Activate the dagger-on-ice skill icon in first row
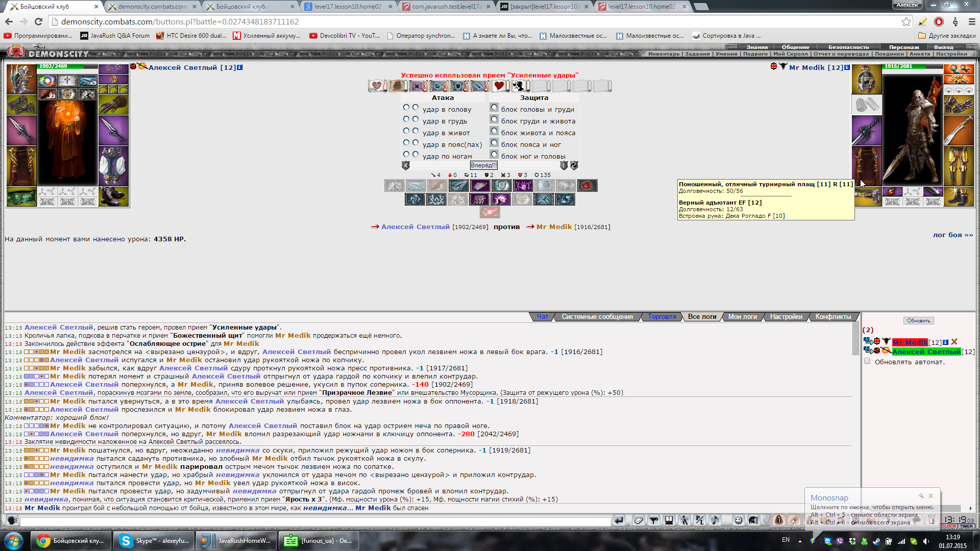 458,186
